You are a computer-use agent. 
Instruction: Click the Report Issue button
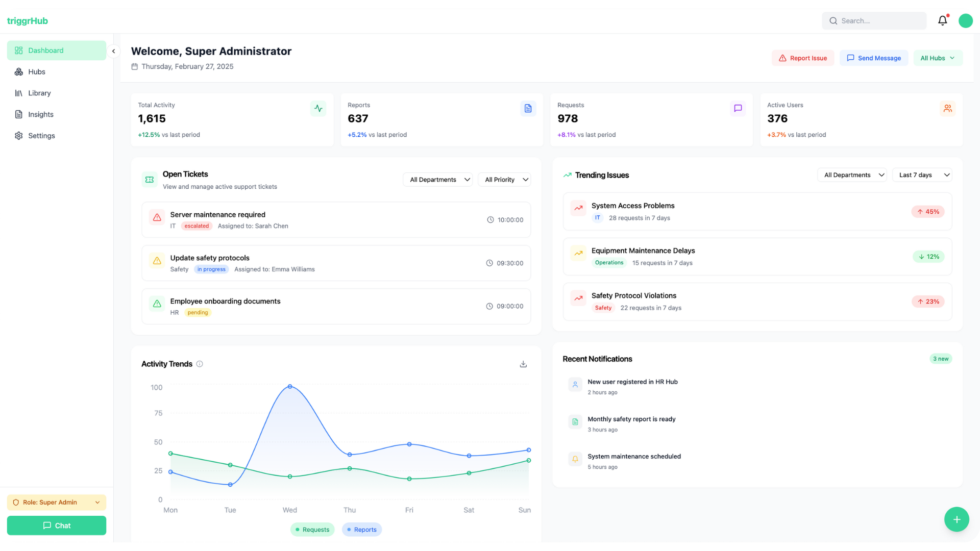pos(803,58)
